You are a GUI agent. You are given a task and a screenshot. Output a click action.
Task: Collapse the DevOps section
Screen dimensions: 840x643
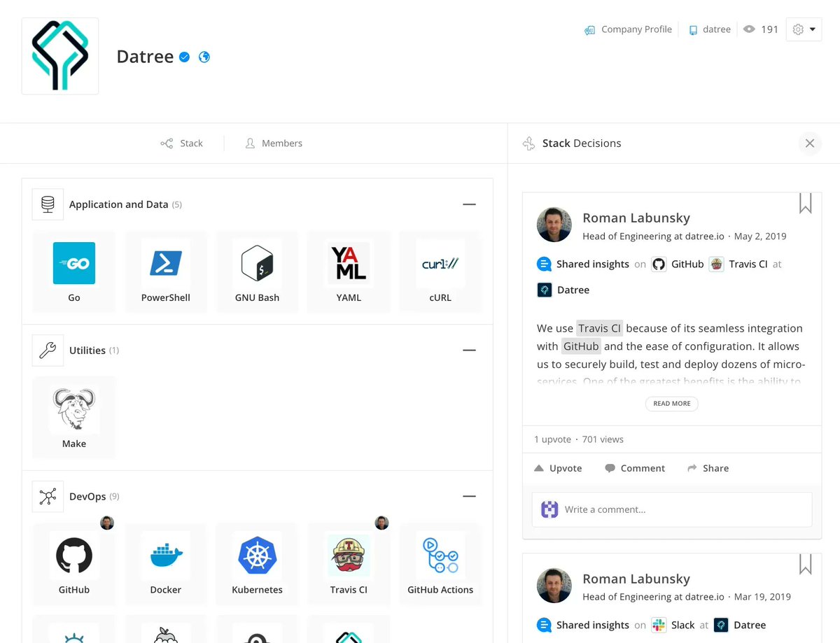(469, 496)
